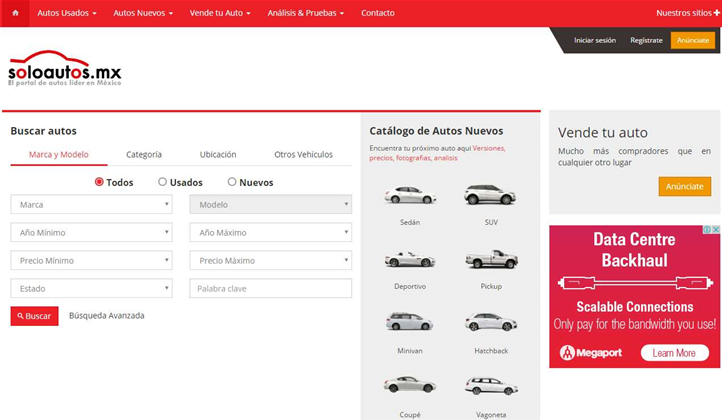Choose the Nuevos radio option

tap(232, 182)
